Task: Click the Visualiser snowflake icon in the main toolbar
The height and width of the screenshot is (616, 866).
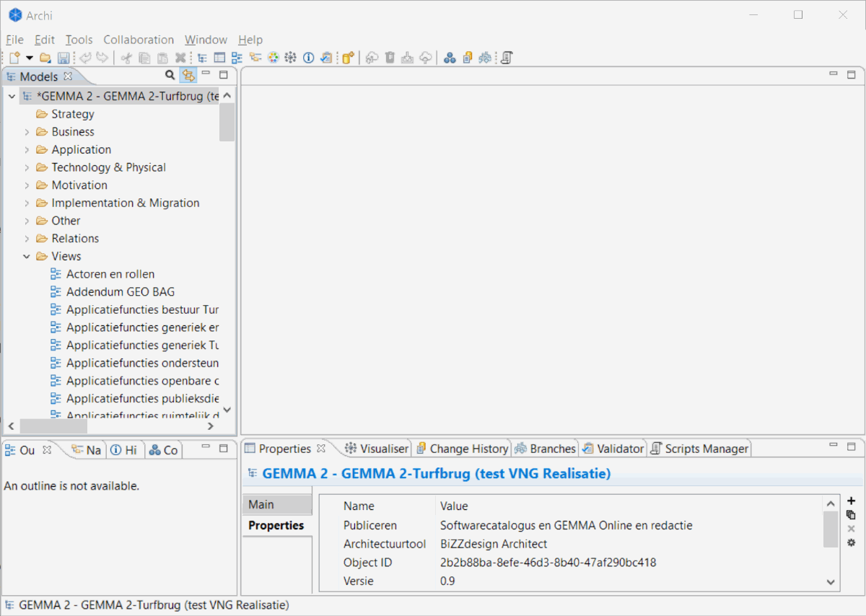Action: click(290, 58)
